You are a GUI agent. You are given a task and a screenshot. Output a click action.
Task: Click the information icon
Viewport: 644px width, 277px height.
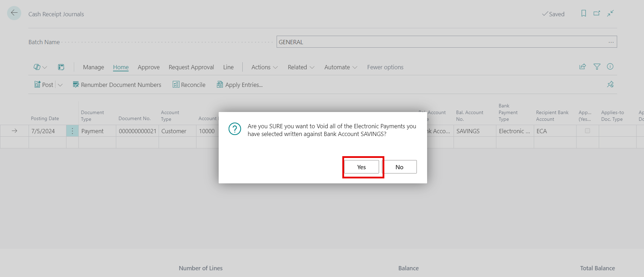[610, 66]
